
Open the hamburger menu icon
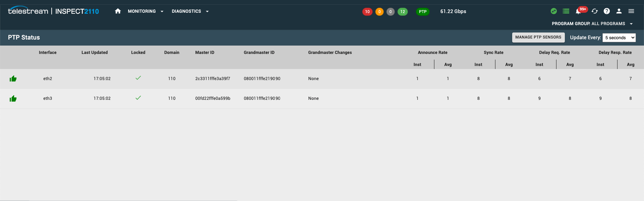pos(631,11)
